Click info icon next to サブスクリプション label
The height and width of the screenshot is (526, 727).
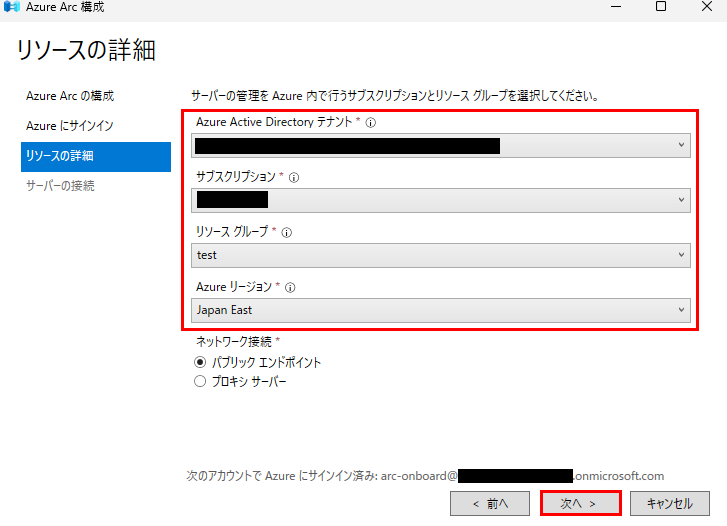294,178
